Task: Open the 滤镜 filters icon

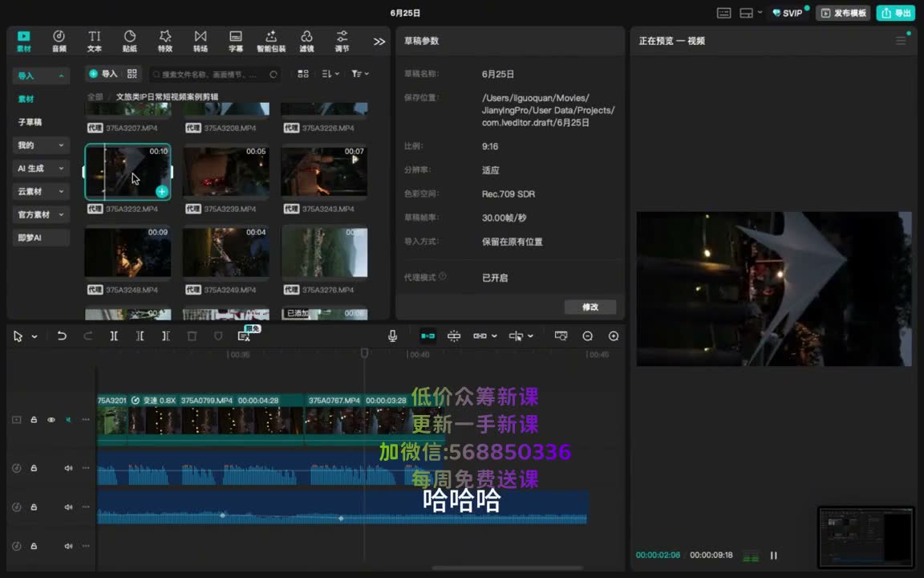Action: click(306, 41)
